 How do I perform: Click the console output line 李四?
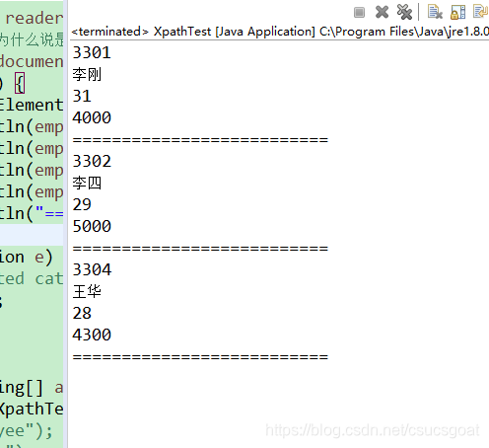[87, 183]
